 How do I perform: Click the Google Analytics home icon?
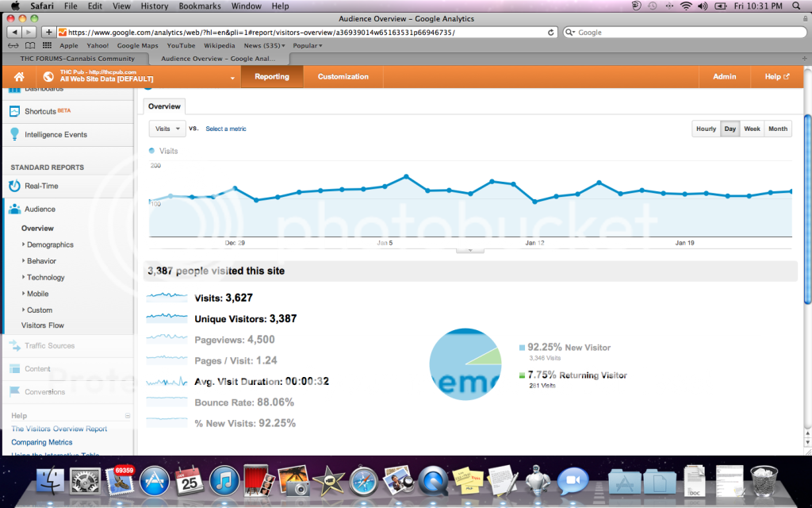click(x=19, y=77)
